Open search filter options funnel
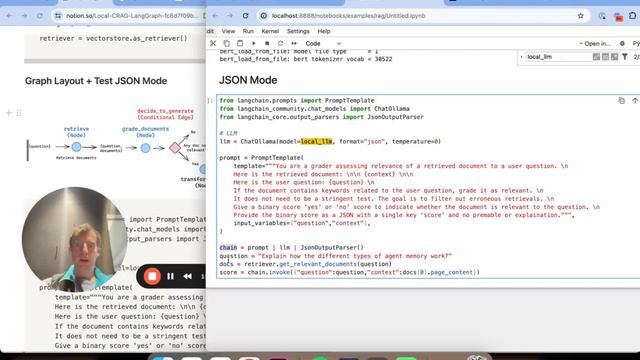Screen dimensions: 640x360 (x=624, y=57)
